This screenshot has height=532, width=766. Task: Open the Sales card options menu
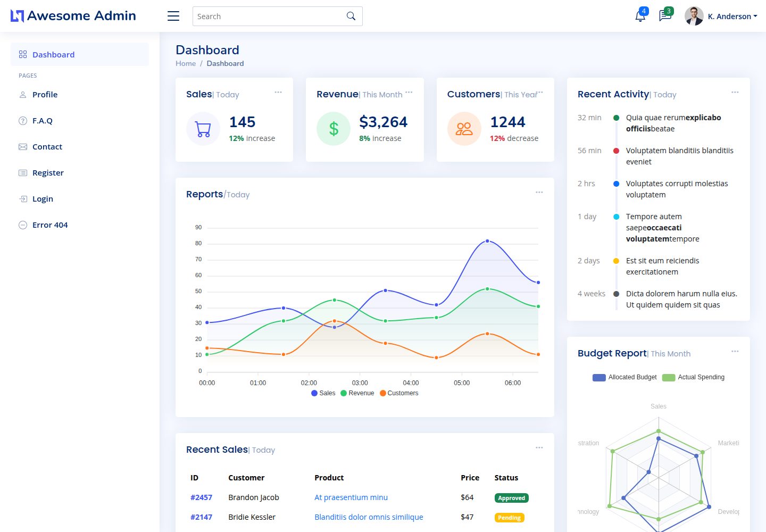point(278,93)
